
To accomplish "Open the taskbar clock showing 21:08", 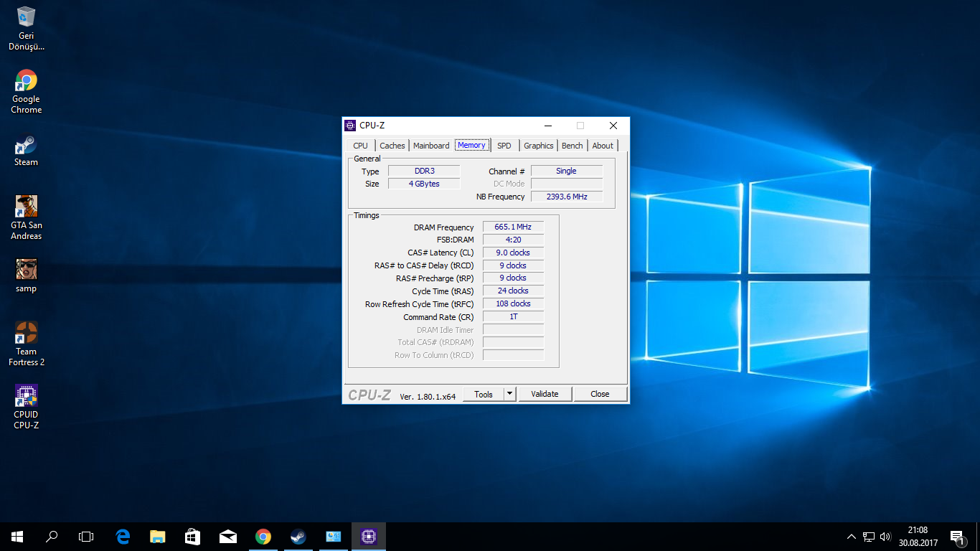I will pos(918,537).
